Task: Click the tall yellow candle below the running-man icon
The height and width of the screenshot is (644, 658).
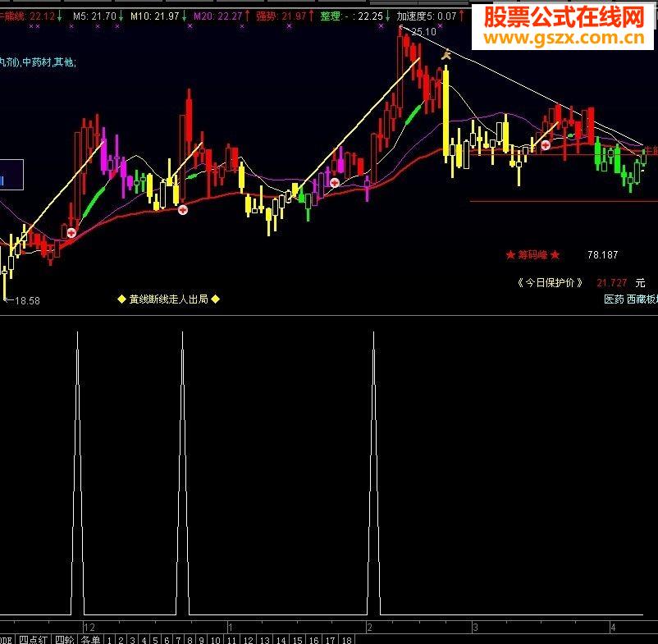Action: (446, 113)
